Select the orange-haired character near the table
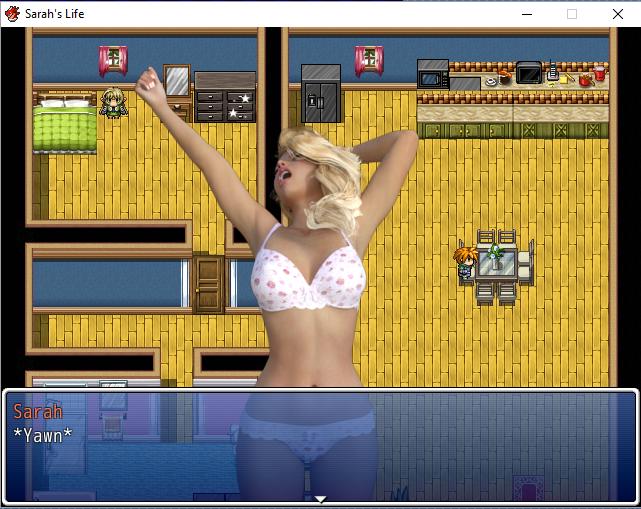 [464, 261]
